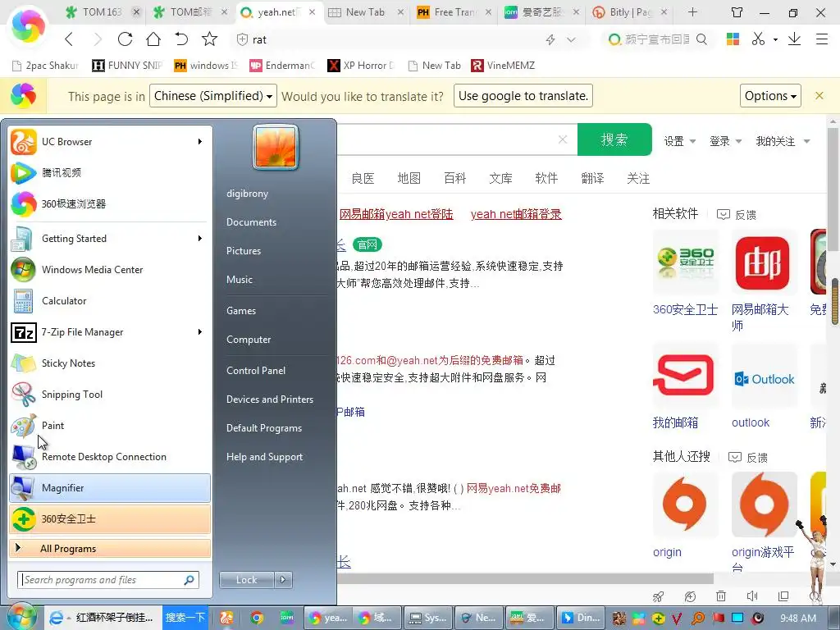Expand 7-Zip File Manager submenu arrow

pos(200,332)
